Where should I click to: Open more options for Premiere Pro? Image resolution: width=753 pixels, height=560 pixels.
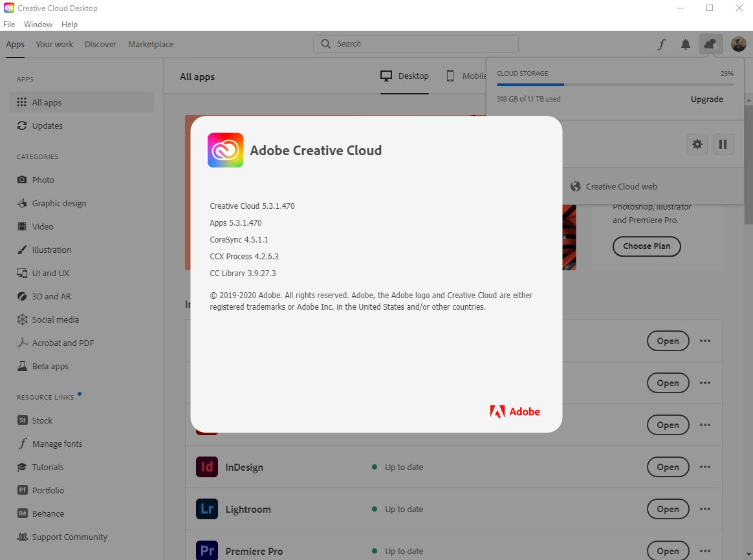coord(704,551)
